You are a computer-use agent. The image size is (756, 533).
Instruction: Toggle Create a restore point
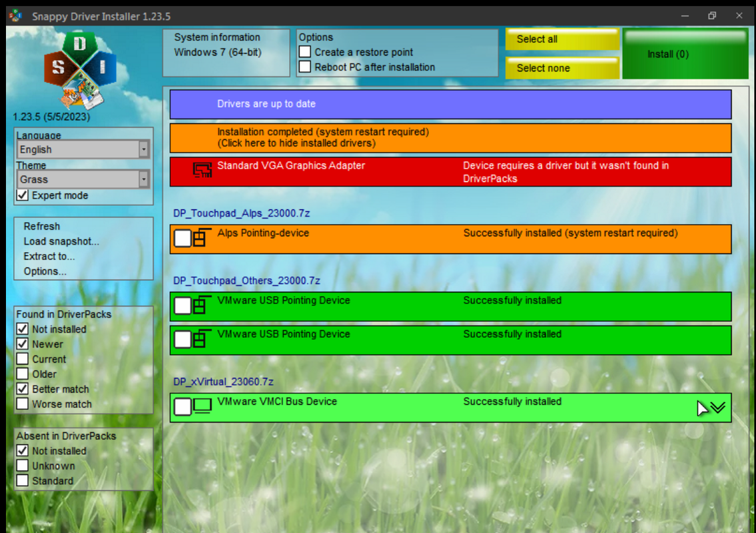point(304,51)
